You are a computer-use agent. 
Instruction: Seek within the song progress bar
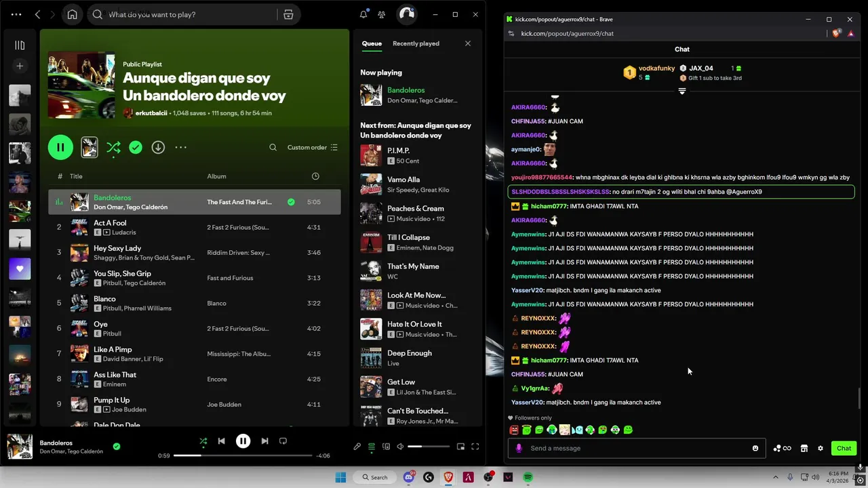(x=243, y=455)
